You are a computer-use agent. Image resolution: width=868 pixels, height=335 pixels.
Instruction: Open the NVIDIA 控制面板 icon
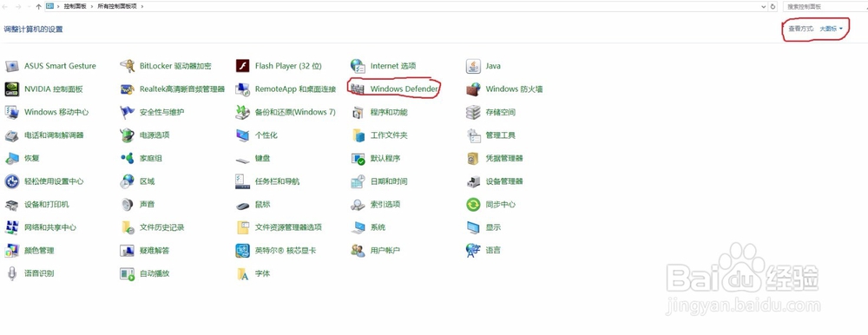pyautogui.click(x=11, y=89)
